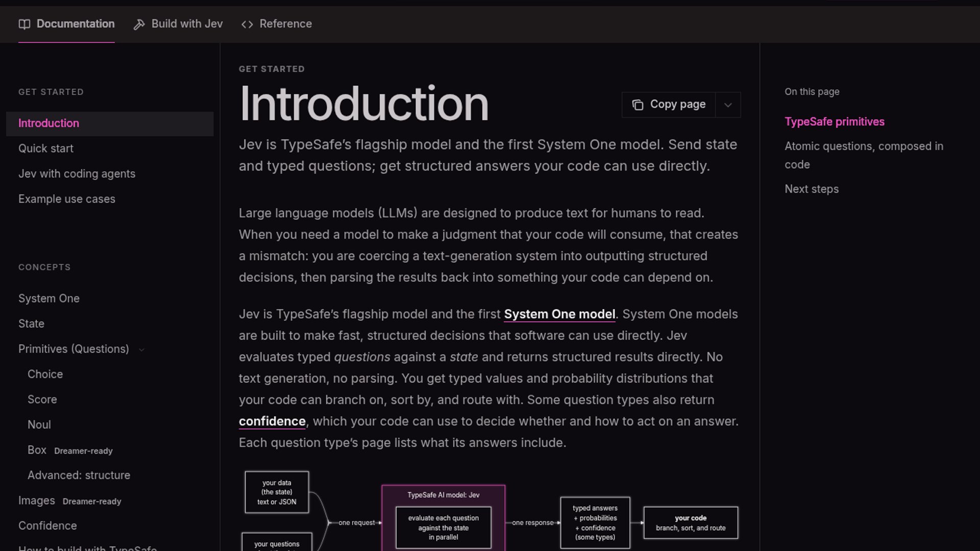
Task: Open the Copy page dropdown arrow
Action: [728, 105]
